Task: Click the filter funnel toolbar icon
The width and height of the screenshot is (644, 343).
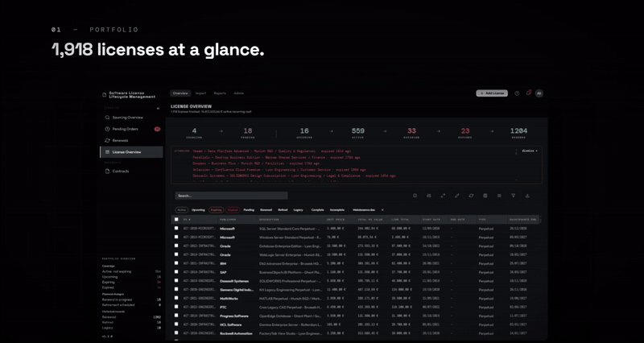Action: tap(513, 196)
